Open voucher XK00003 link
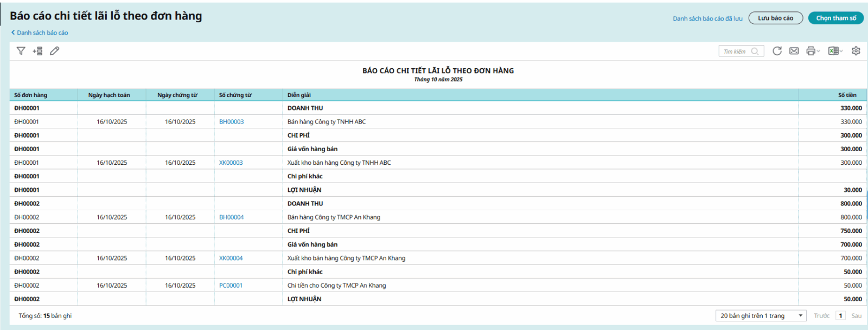Screen dimensions: 868x330 pyautogui.click(x=231, y=163)
